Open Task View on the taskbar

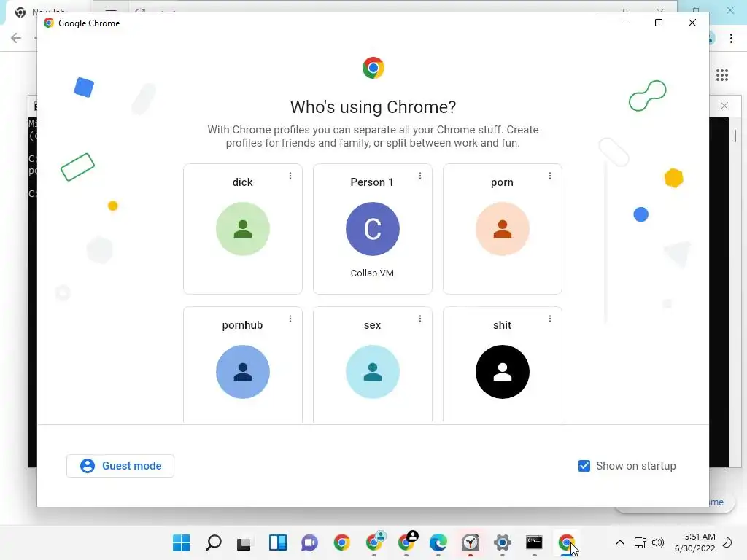244,542
